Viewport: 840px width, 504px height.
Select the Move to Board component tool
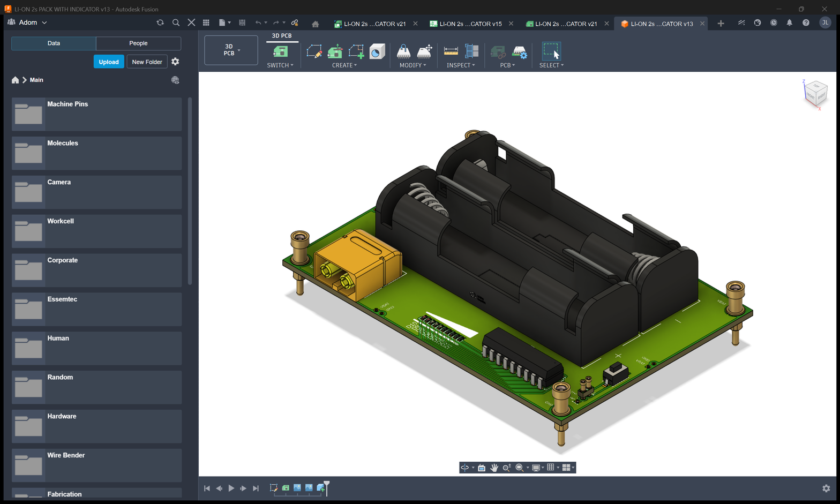pos(403,51)
